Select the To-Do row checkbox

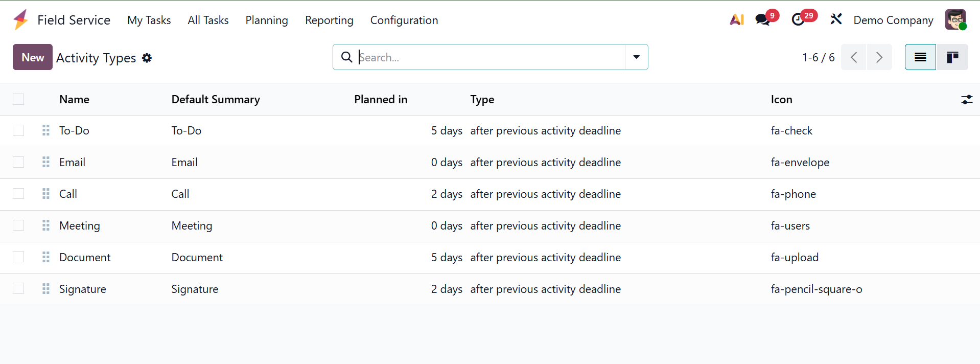(18, 130)
